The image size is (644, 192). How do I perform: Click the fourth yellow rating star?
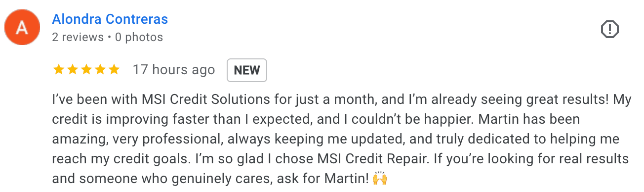(100, 70)
